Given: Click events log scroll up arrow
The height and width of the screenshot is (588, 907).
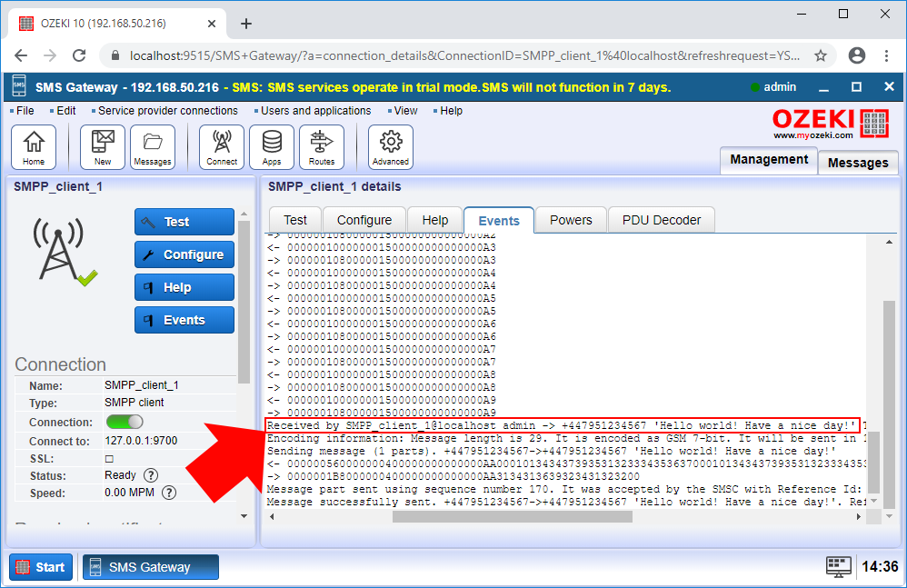Looking at the screenshot, I should pos(889,242).
